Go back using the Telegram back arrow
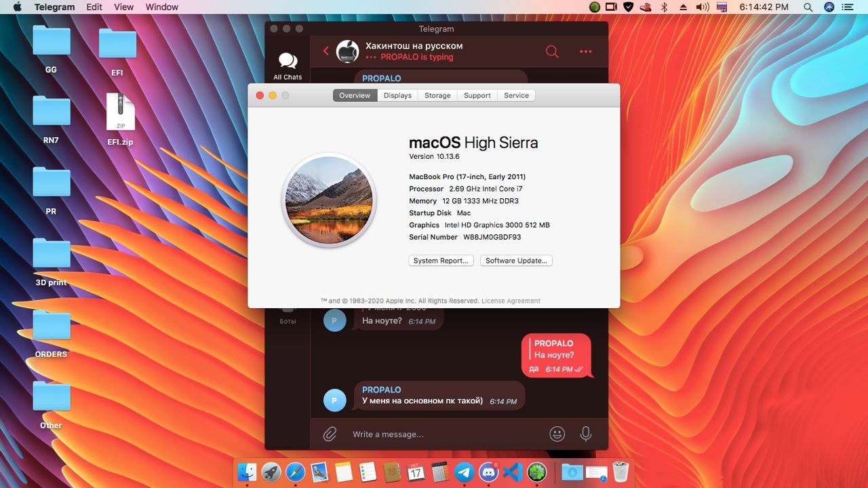The height and width of the screenshot is (488, 868). (326, 51)
